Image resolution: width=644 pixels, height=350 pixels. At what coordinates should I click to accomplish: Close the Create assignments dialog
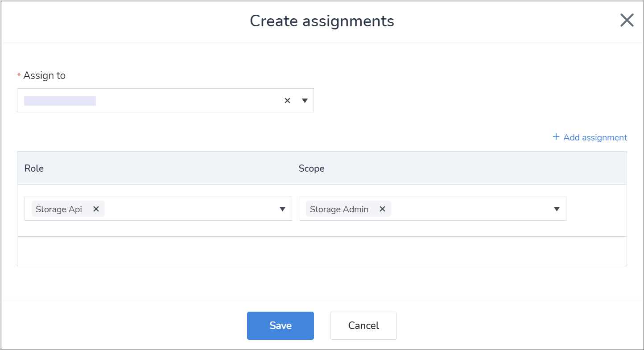[x=627, y=20]
